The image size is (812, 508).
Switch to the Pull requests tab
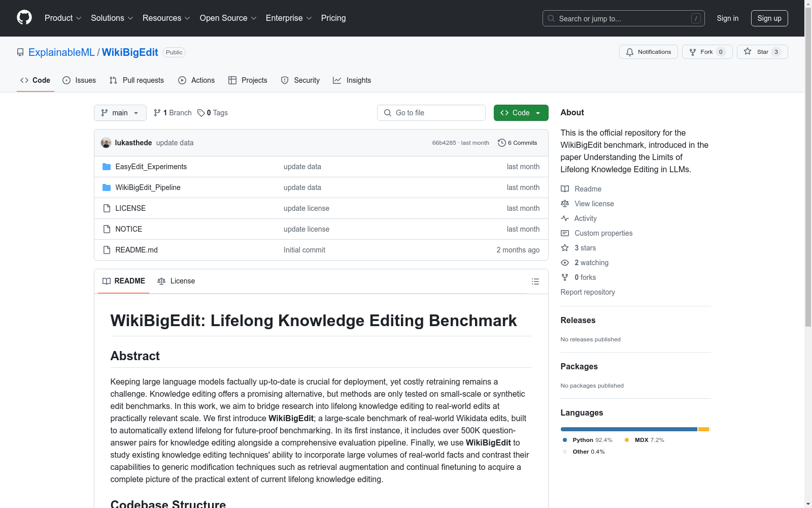137,80
